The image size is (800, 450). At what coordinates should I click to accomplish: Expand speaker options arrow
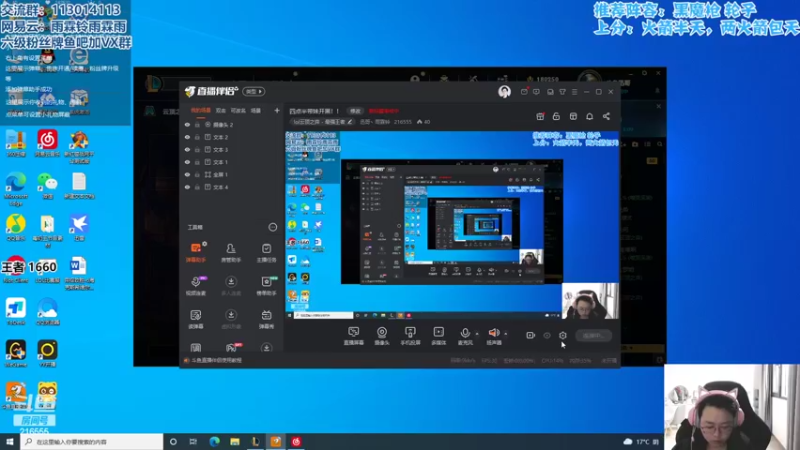point(506,334)
